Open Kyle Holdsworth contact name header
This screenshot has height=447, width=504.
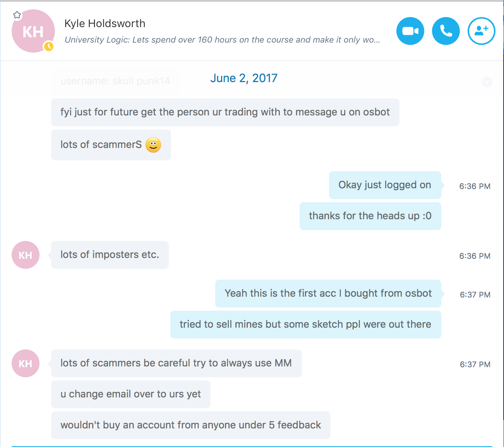coord(105,24)
